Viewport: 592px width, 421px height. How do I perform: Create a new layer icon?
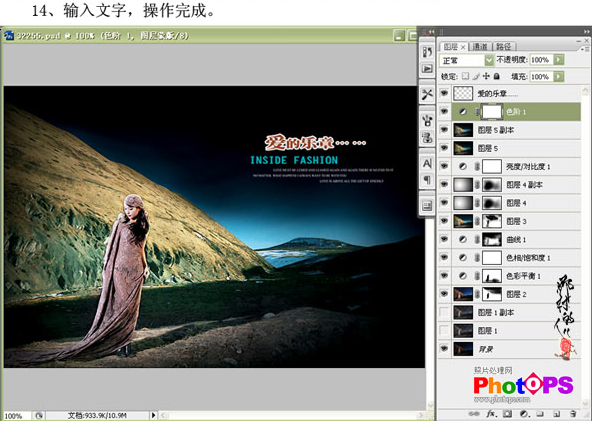click(x=556, y=414)
